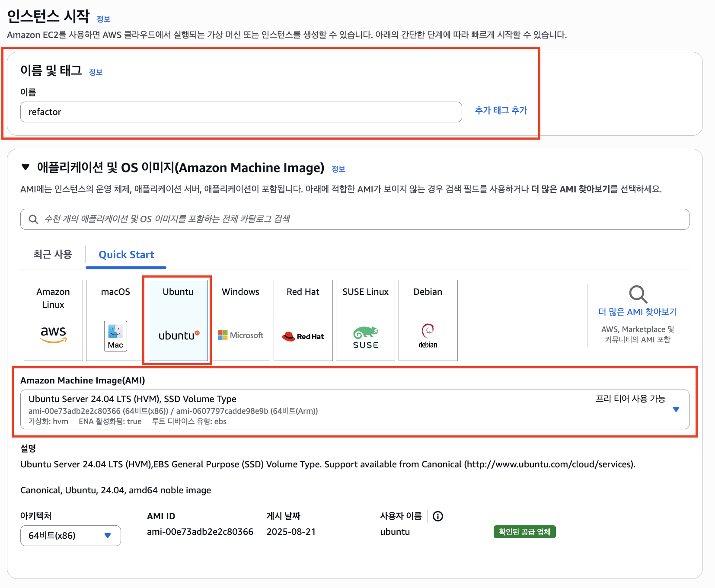Viewport: 715px width, 588px height.
Task: Select the macOS OS card
Action: pyautogui.click(x=115, y=320)
